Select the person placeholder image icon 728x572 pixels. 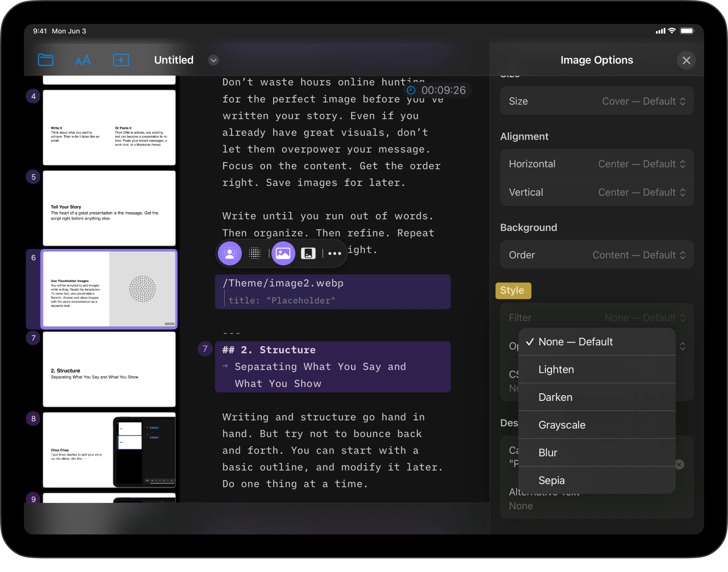tap(229, 253)
